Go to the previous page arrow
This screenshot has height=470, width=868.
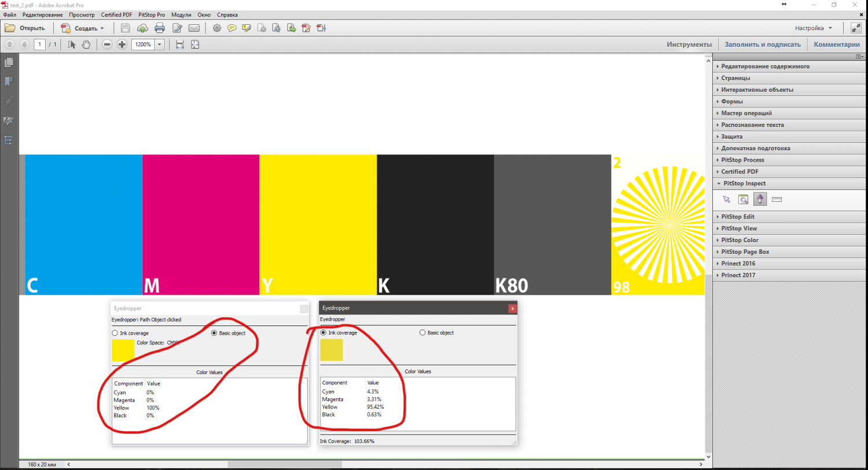(10, 44)
